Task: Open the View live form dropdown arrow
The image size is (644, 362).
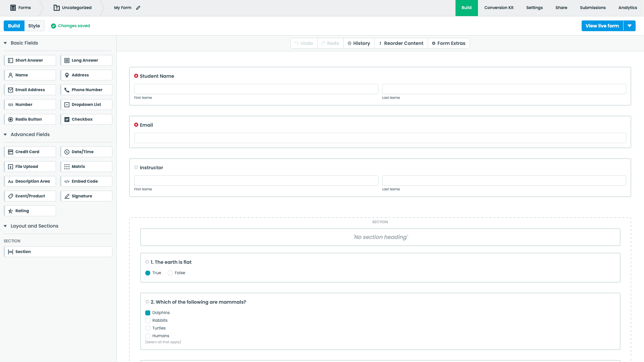Action: click(x=630, y=26)
